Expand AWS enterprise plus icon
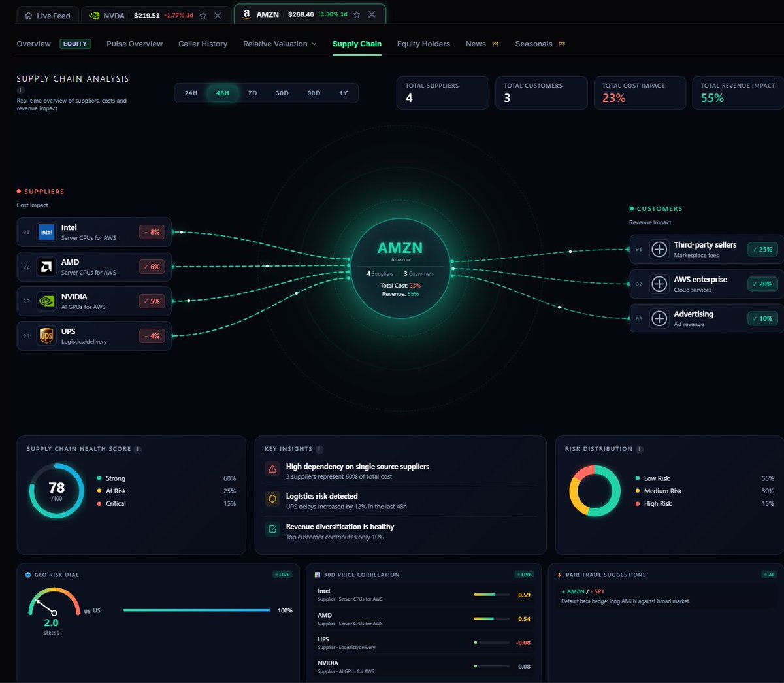The image size is (784, 683). pyautogui.click(x=659, y=284)
